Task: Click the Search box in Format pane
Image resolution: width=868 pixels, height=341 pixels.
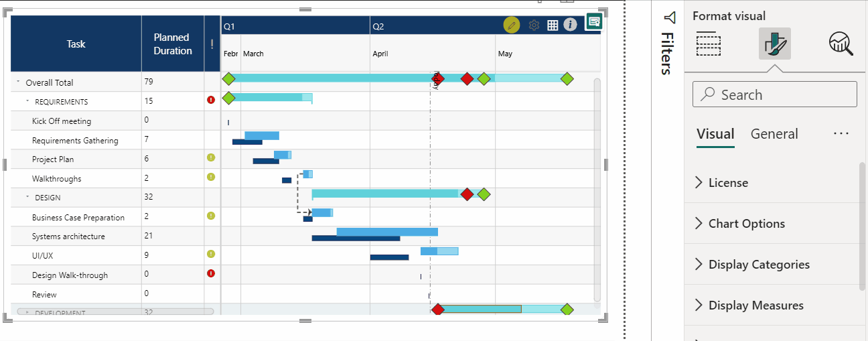Action: pos(774,94)
